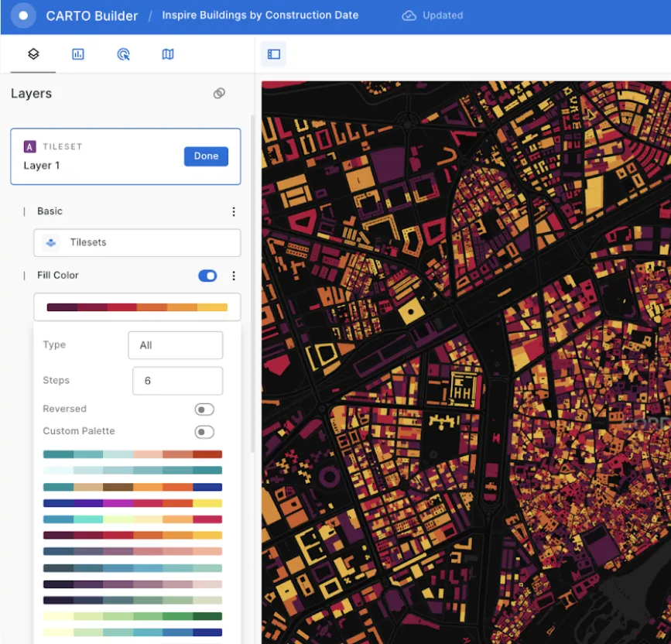Disable the Fill Color toggle
Screen dimensions: 671x644
pyautogui.click(x=207, y=276)
